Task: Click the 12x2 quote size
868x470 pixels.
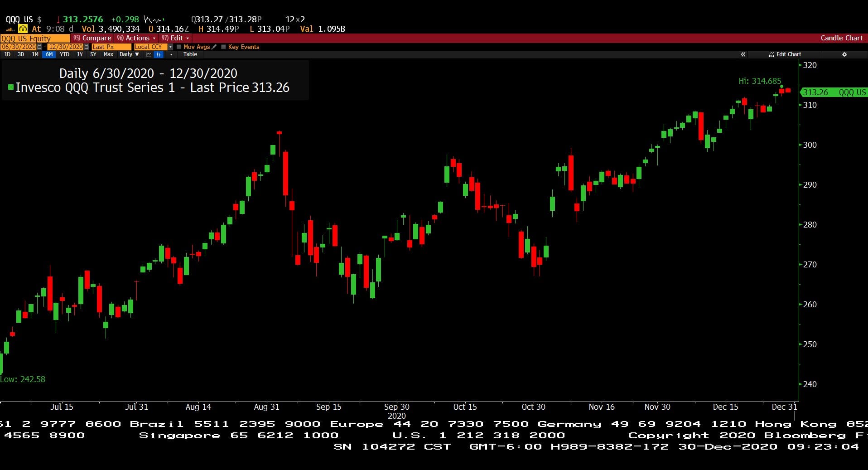Action: click(x=295, y=19)
